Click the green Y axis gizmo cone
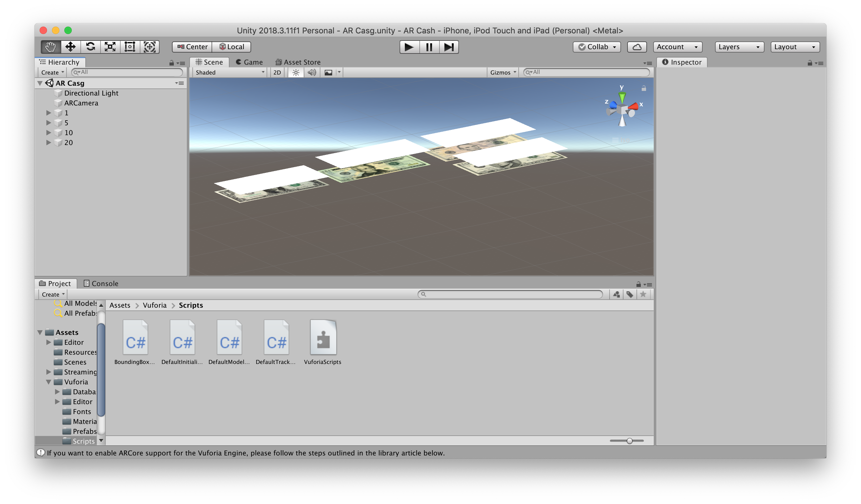861x504 pixels. [622, 98]
